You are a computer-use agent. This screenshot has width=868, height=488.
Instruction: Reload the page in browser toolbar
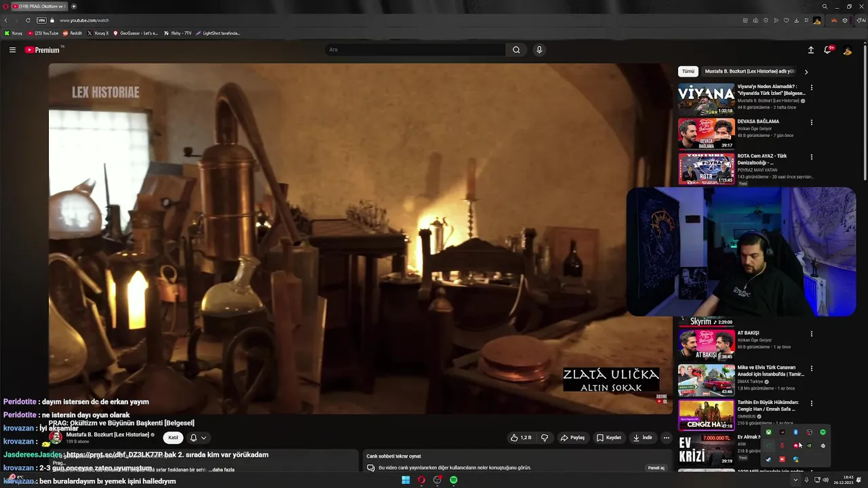point(28,20)
